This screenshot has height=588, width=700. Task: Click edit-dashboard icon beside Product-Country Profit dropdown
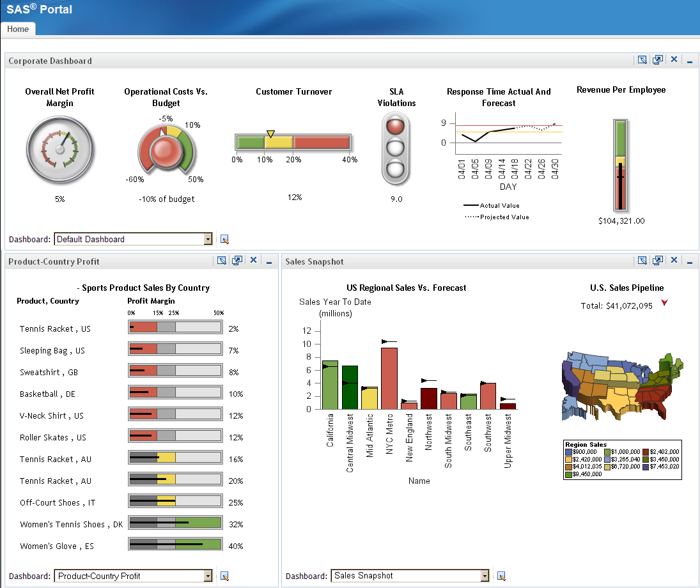(224, 576)
